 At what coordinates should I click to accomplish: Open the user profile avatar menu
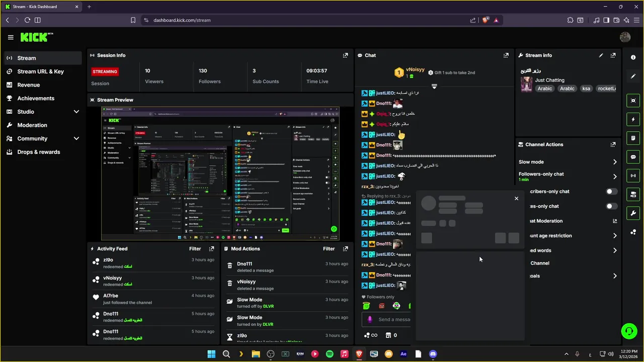[625, 37]
